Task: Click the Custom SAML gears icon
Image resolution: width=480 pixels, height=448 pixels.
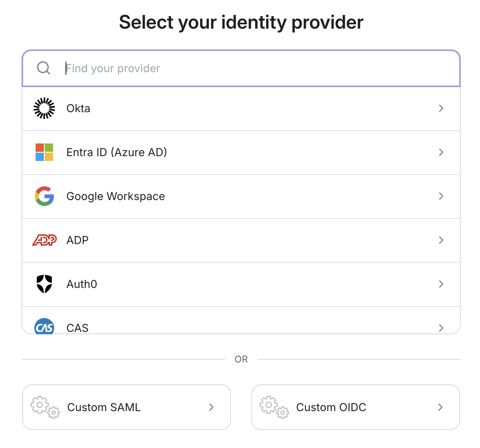Action: [x=45, y=407]
